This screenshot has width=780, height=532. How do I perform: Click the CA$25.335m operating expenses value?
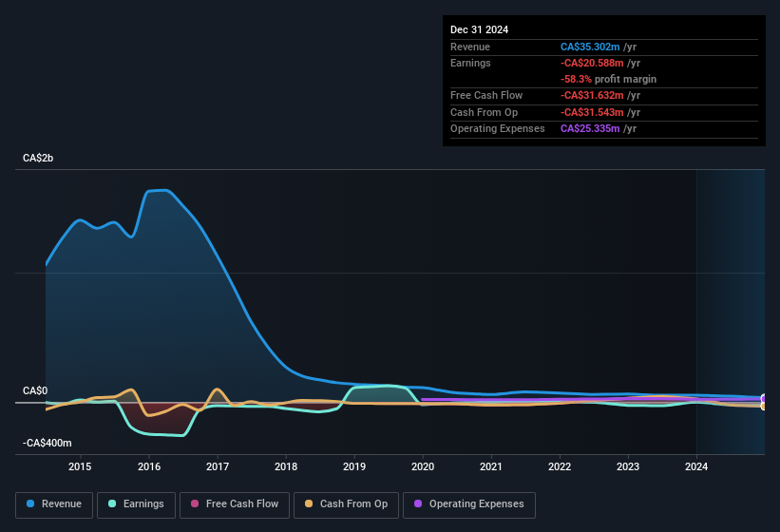click(590, 129)
